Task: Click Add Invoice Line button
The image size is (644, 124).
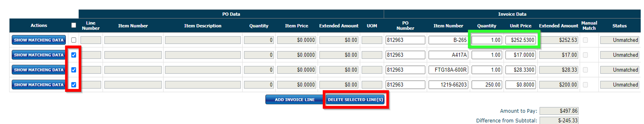Action: click(294, 100)
